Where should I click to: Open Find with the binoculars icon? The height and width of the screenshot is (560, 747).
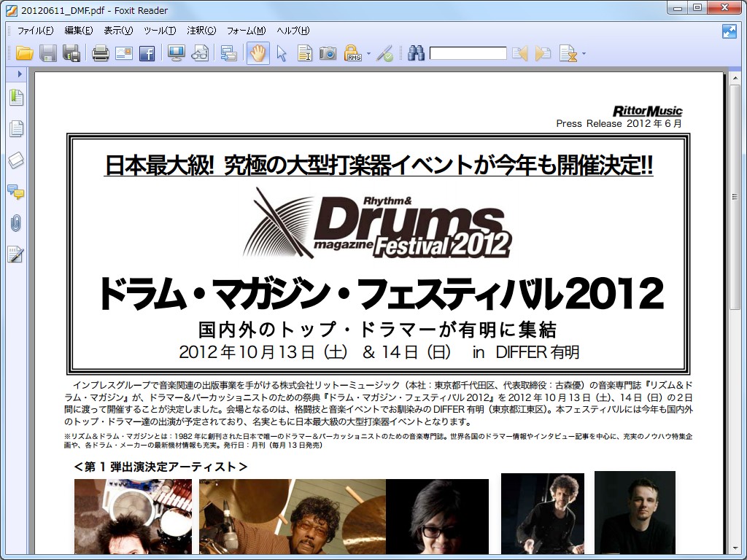417,52
